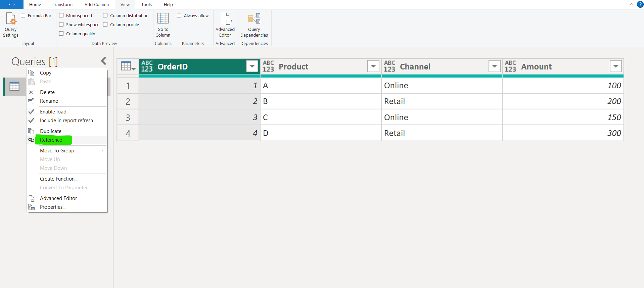The image size is (644, 288).
Task: Click the table options icon in grid corner
Action: pyautogui.click(x=128, y=66)
